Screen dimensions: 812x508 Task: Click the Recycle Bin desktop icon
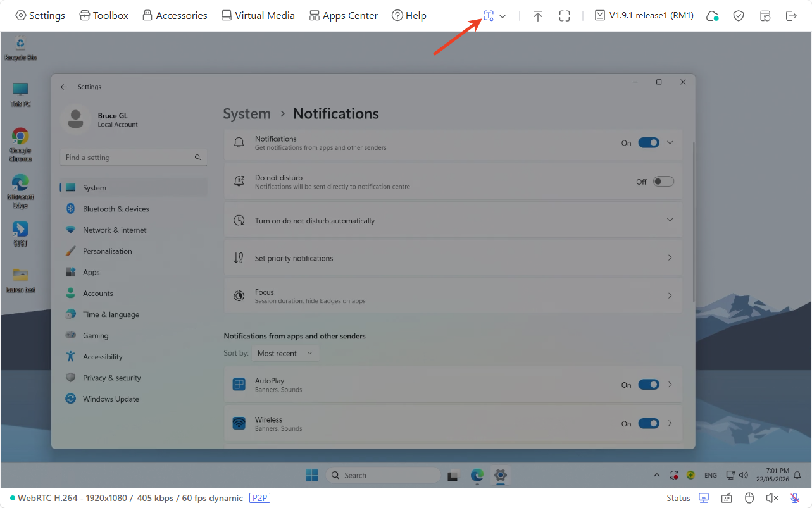tap(20, 48)
